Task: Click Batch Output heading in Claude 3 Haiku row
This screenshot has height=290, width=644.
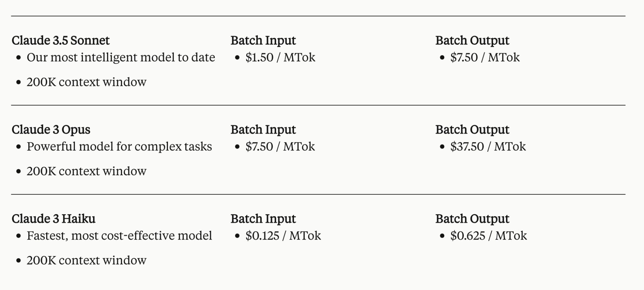Action: coord(472,219)
